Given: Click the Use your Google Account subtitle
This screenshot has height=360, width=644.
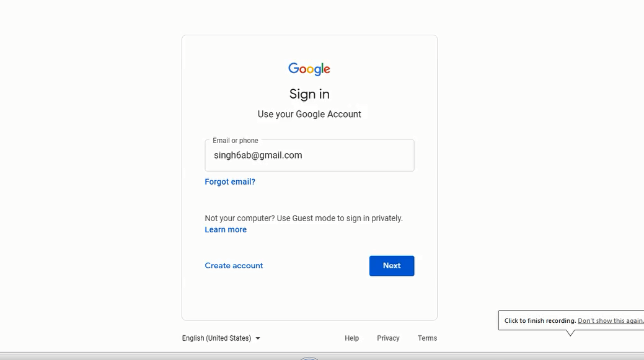Looking at the screenshot, I should click(309, 114).
